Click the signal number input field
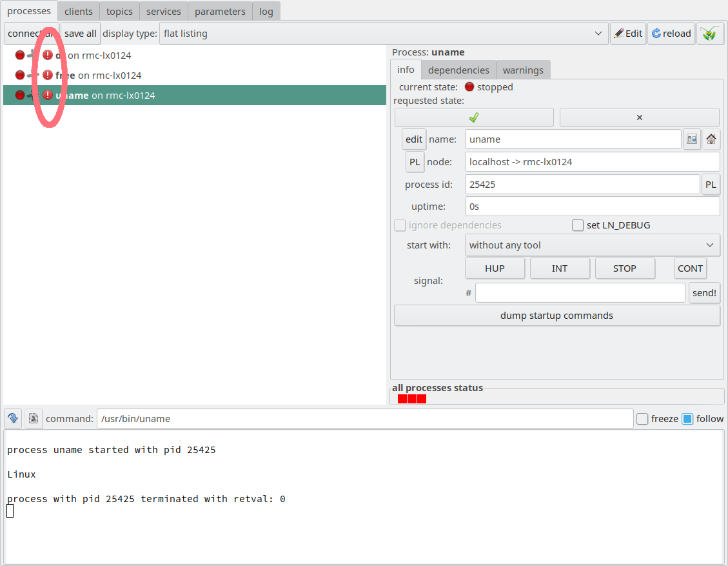 580,293
